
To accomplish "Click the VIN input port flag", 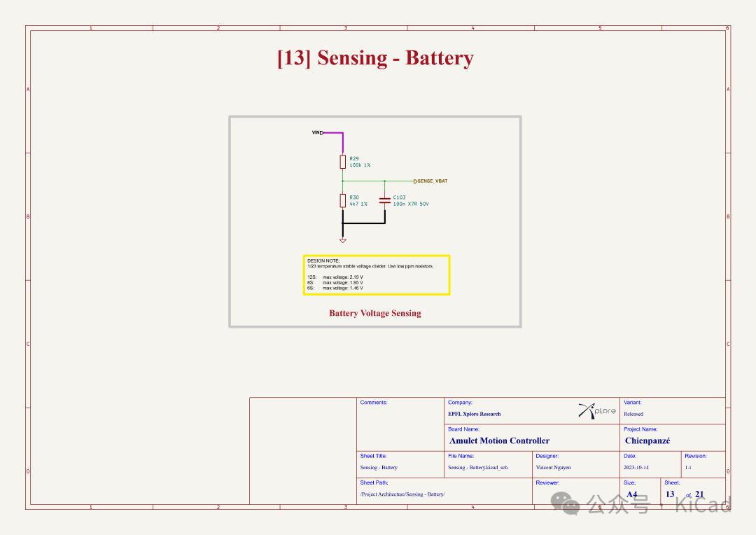I will tap(317, 132).
